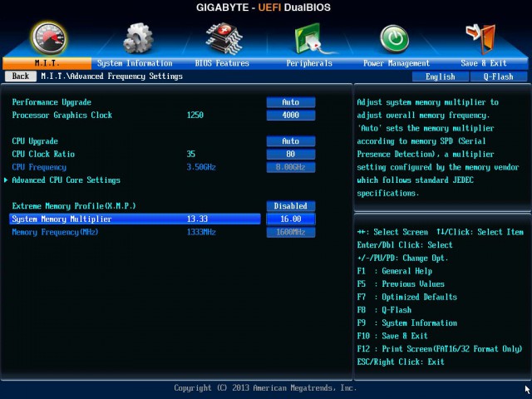Click the Back button
Screen dimensions: 532x399
(x=20, y=76)
